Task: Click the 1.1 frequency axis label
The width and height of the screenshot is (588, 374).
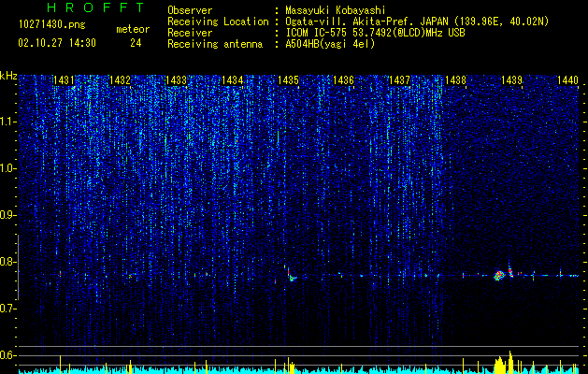Action: [x=7, y=122]
